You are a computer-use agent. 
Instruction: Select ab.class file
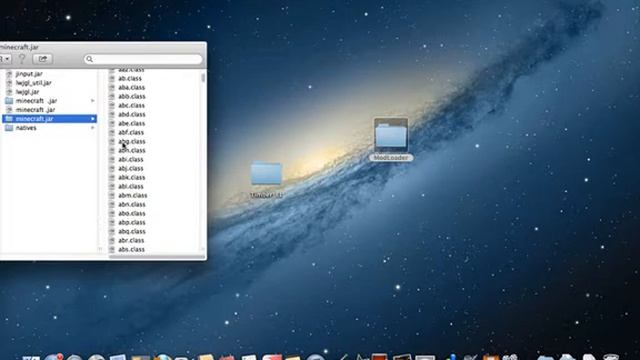[130, 78]
